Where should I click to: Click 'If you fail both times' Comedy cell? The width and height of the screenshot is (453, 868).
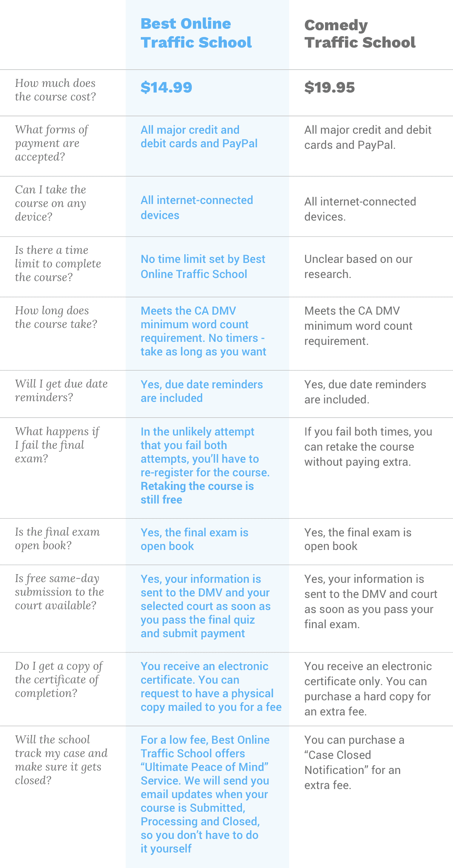point(368,447)
